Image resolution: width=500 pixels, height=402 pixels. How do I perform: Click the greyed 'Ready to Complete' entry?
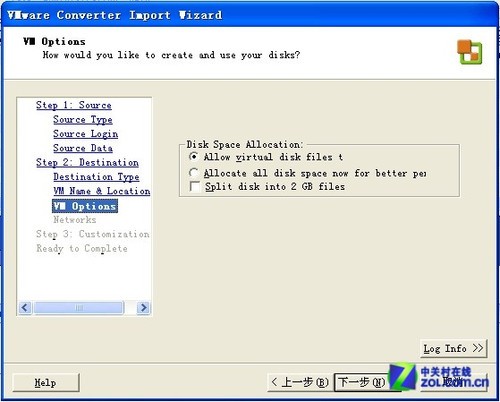82,249
